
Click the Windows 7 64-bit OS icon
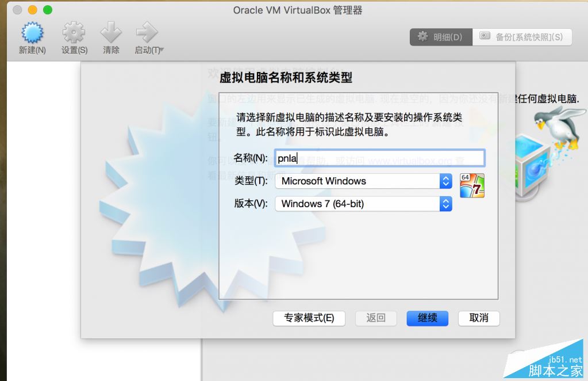pyautogui.click(x=472, y=185)
